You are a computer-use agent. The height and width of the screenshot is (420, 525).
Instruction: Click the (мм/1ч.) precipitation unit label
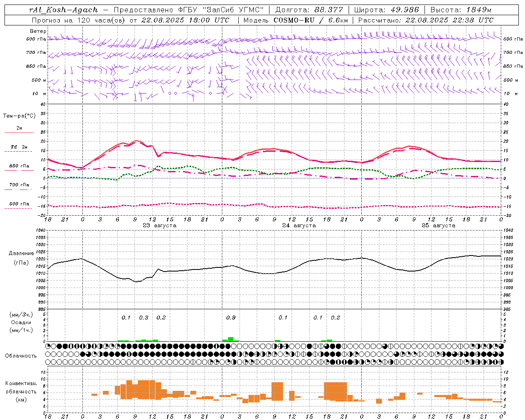click(21, 330)
